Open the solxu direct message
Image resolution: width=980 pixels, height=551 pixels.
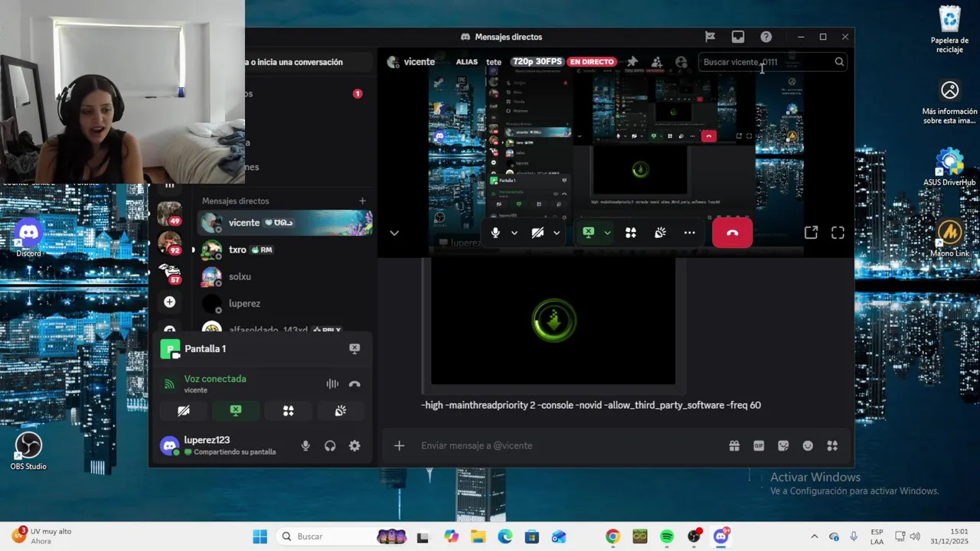[285, 276]
